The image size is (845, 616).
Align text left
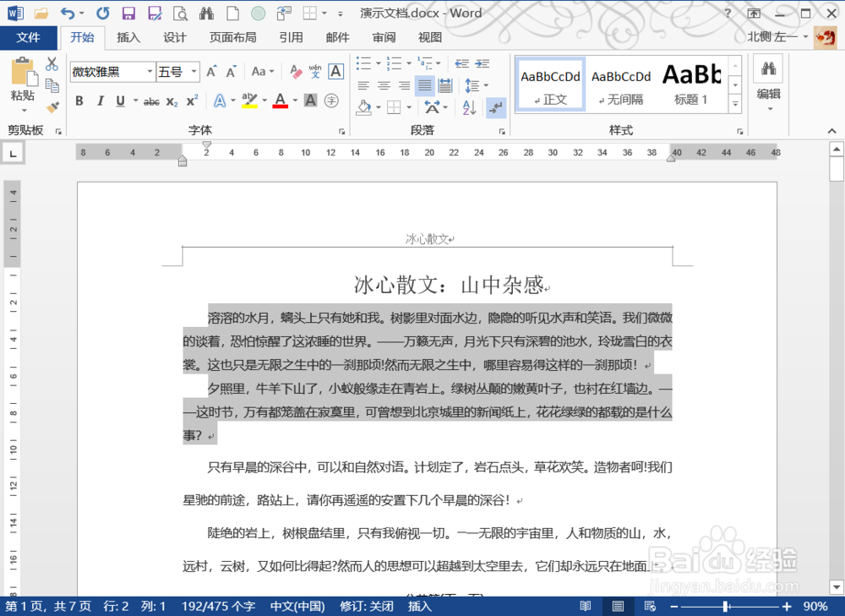(x=363, y=85)
